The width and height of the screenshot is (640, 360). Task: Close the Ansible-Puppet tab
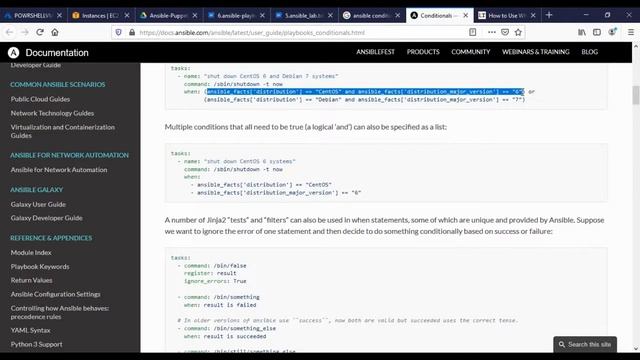click(x=195, y=15)
